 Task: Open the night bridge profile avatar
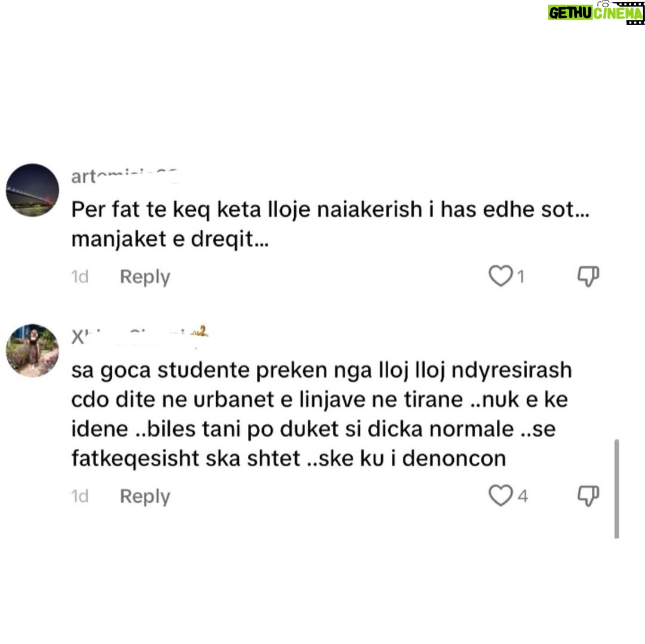[x=32, y=190]
